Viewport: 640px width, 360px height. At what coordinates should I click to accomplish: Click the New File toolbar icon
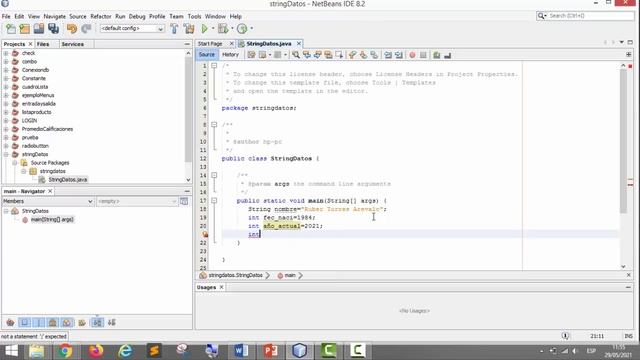click(x=11, y=29)
